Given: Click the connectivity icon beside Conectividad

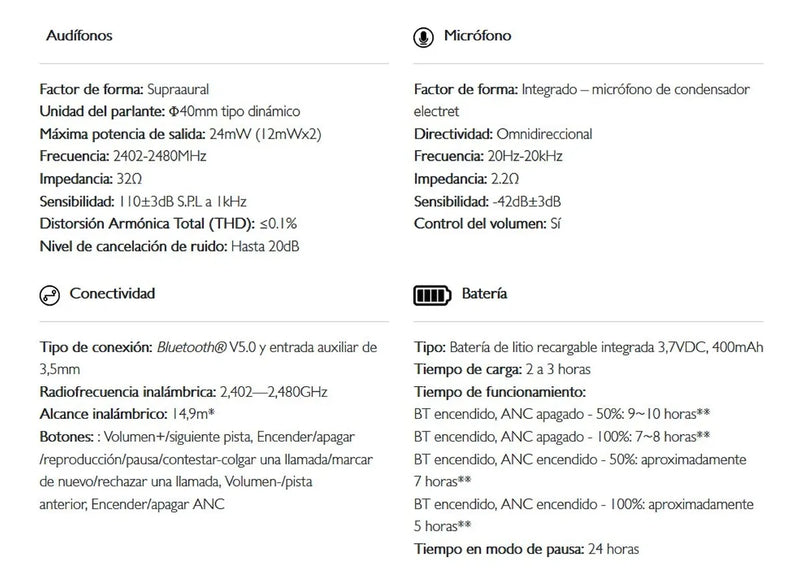Looking at the screenshot, I should (x=48, y=295).
